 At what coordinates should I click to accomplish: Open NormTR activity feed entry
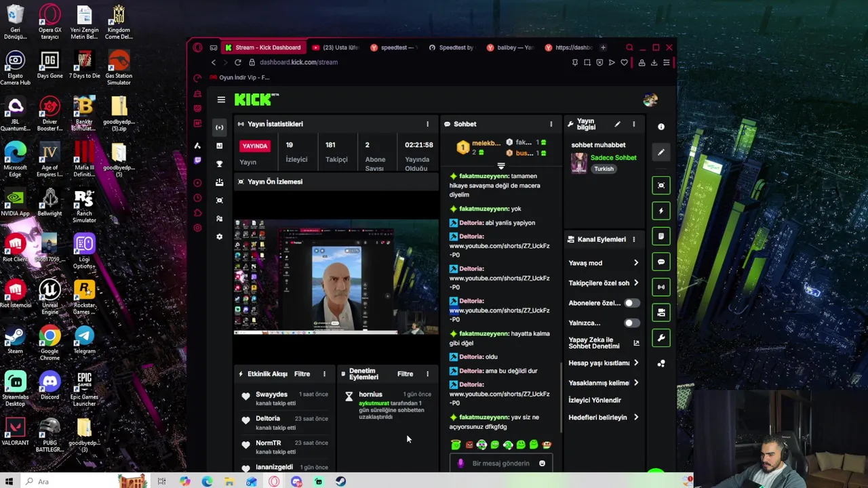pos(268,443)
